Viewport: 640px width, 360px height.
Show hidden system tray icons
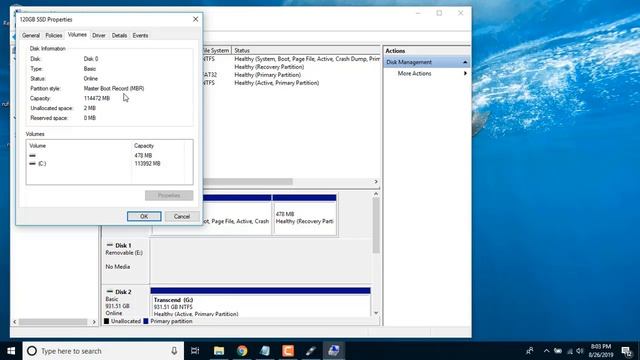pyautogui.click(x=547, y=351)
